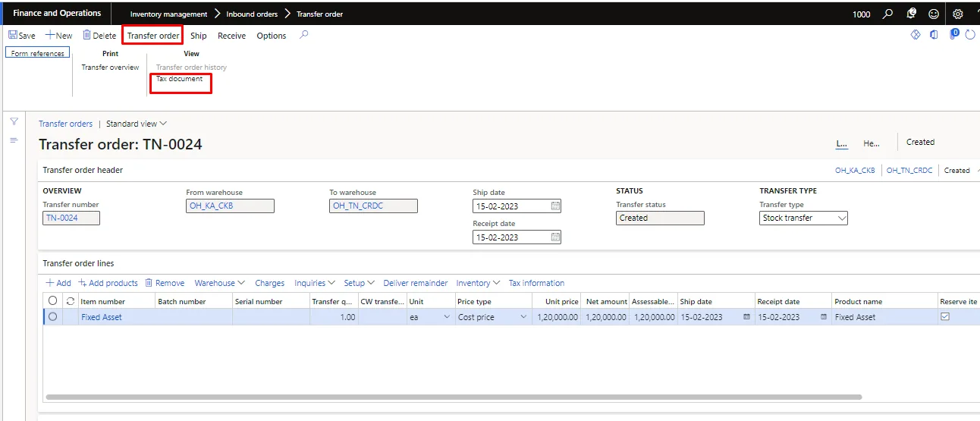The width and height of the screenshot is (980, 421).
Task: Expand the Inquiries dropdown menu
Action: click(x=315, y=283)
